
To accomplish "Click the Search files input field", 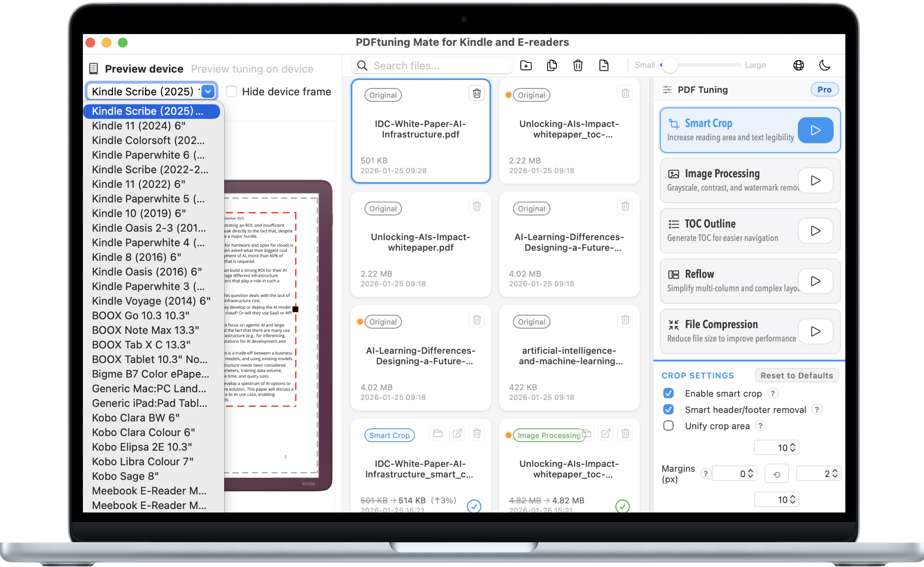I will tap(431, 66).
